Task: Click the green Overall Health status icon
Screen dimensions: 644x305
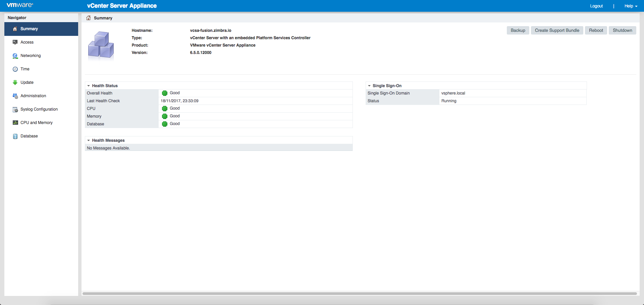Action: (165, 93)
